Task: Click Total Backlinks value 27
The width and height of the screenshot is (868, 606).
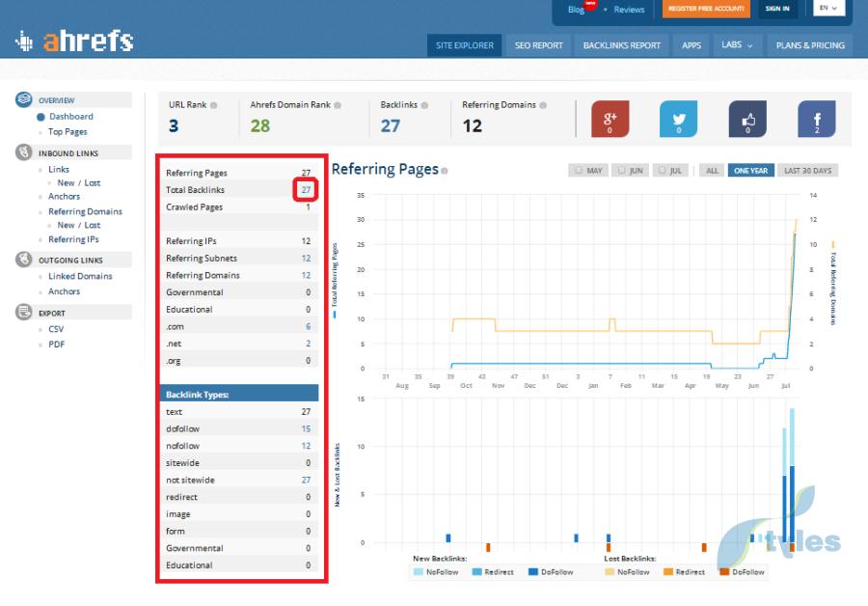Action: (x=306, y=189)
